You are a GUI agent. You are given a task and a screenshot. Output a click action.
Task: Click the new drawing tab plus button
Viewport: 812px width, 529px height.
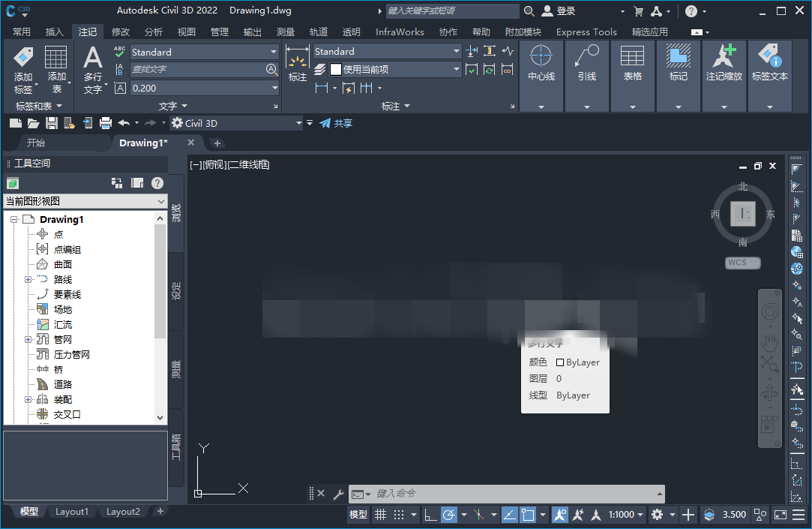[217, 143]
